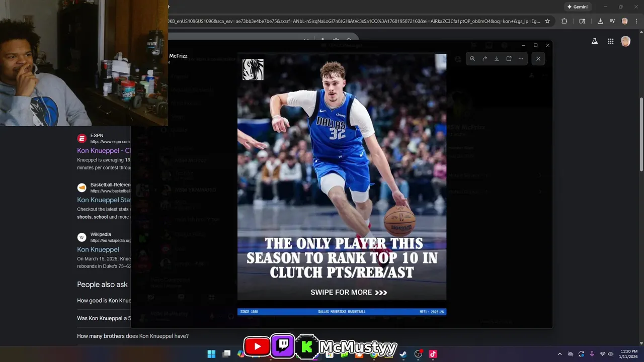The height and width of the screenshot is (362, 644).
Task: Open the TikTok taskbar icon
Action: [x=433, y=354]
